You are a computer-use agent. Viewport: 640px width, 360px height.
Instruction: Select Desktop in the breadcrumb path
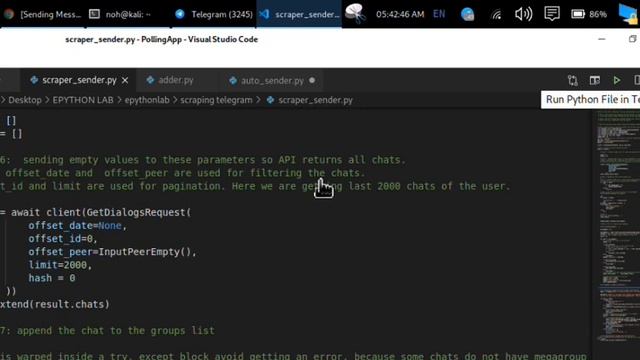click(25, 100)
